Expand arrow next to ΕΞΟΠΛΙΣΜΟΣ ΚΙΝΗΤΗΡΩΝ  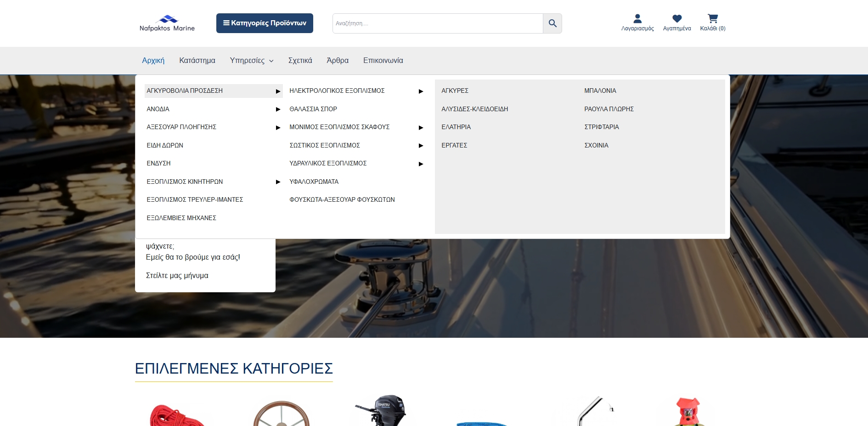(x=278, y=182)
